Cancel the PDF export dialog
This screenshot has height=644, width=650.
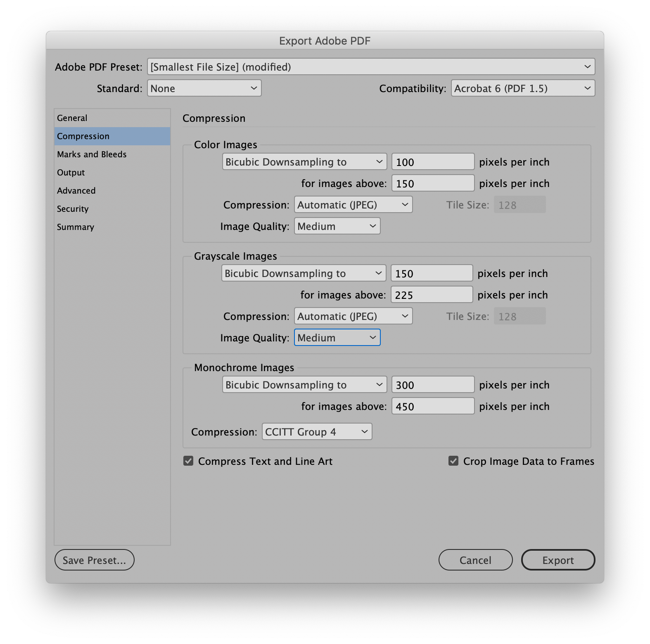point(475,560)
